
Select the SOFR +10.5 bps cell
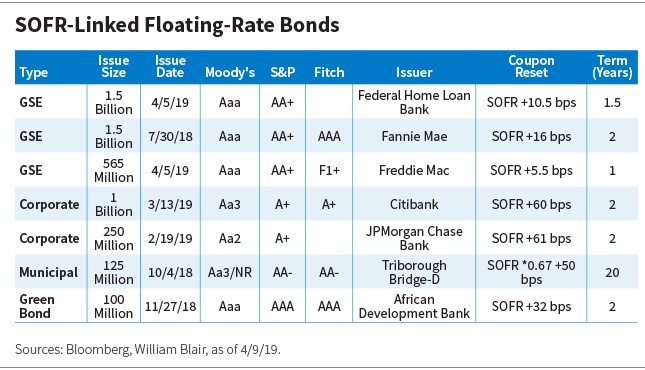(x=531, y=102)
